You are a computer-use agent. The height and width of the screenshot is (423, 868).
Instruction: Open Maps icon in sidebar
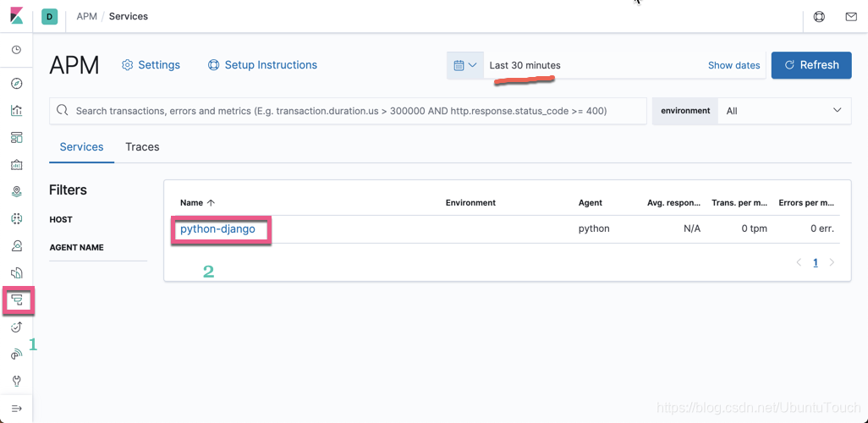[17, 191]
